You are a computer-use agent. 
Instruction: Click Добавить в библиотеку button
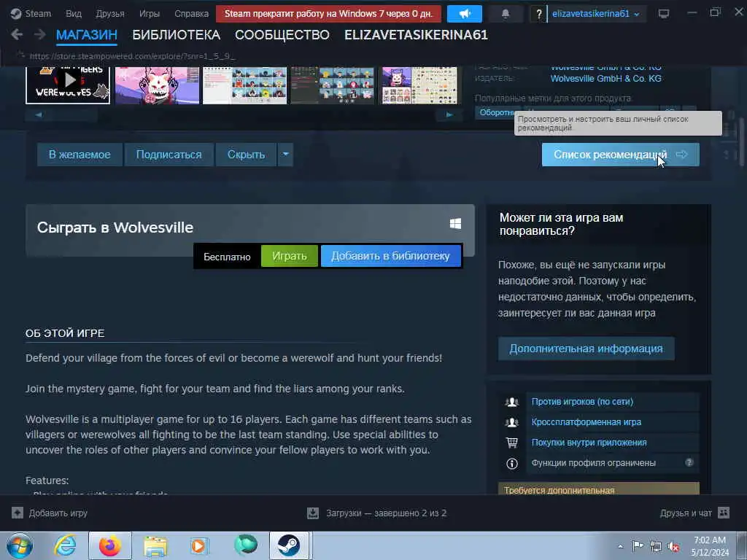tap(391, 256)
